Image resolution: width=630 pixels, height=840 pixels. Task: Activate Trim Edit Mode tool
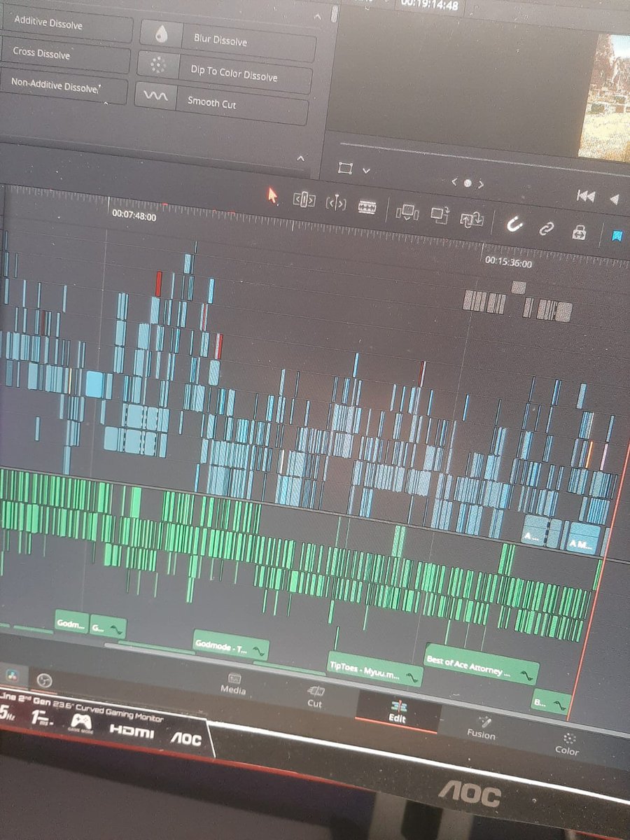point(304,199)
